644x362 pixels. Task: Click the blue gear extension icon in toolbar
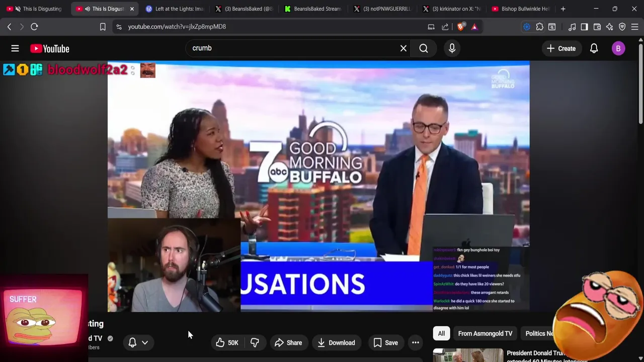pyautogui.click(x=527, y=27)
